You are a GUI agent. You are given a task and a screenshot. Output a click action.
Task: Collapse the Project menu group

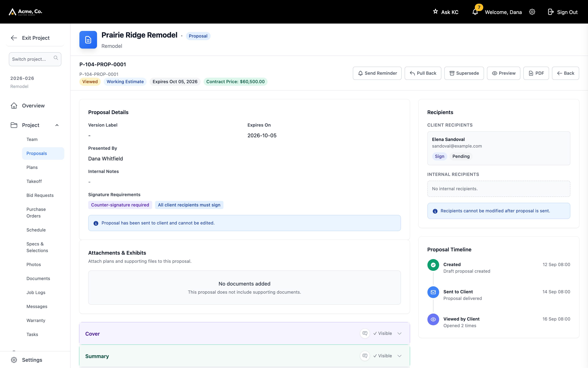57,125
